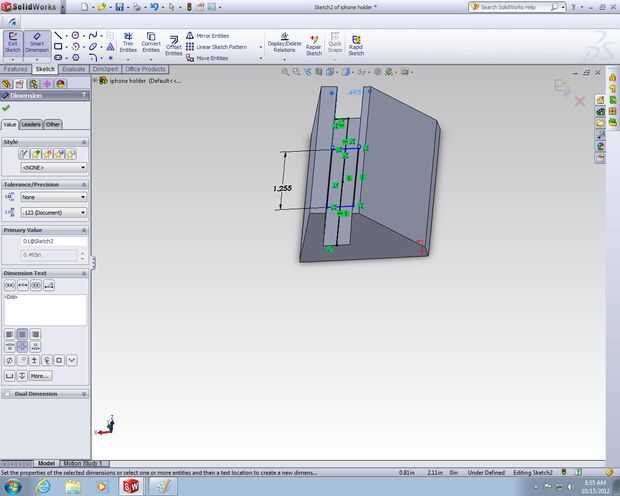Click the SolidWorks logo menu
The image size is (620, 496).
30,7
